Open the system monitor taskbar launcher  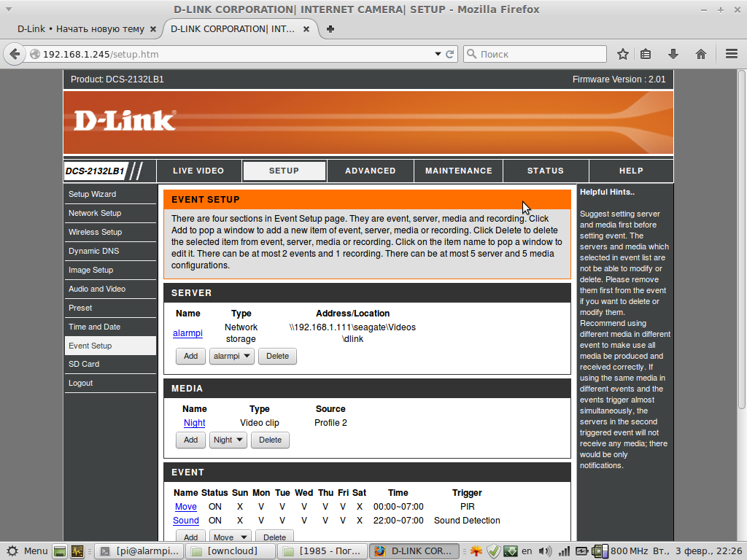tap(77, 551)
